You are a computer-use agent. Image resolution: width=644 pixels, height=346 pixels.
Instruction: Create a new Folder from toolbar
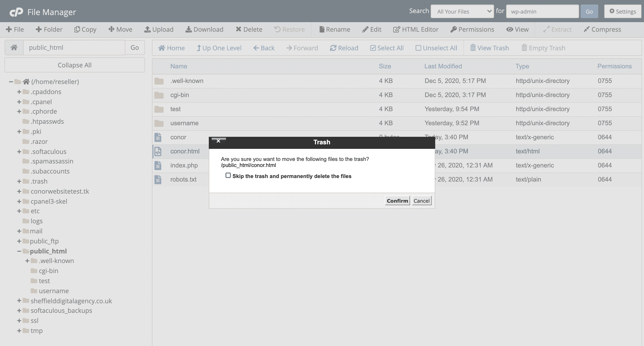point(49,29)
